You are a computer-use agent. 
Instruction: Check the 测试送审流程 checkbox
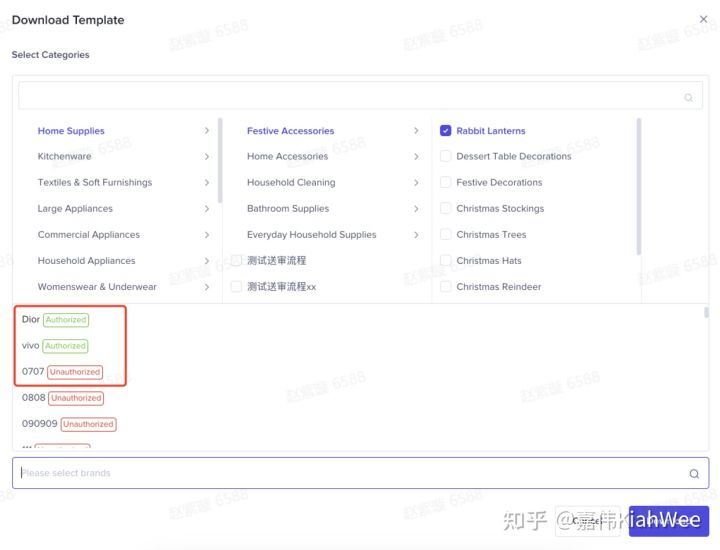click(236, 260)
